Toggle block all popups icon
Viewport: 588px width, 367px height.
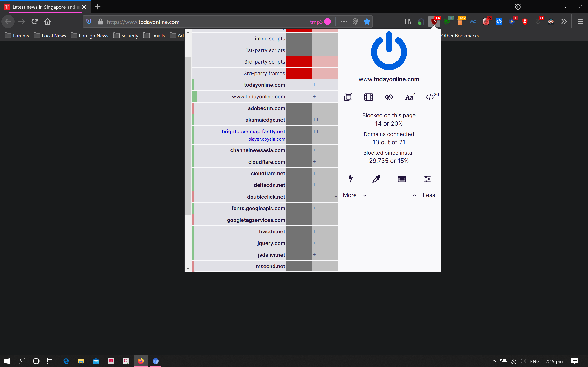[x=348, y=97]
